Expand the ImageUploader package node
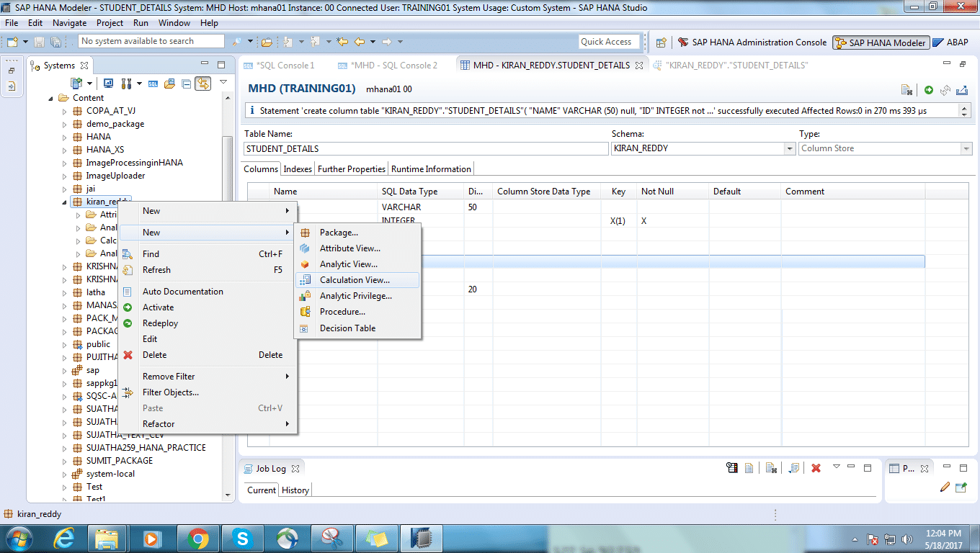The height and width of the screenshot is (553, 980). pos(64,176)
